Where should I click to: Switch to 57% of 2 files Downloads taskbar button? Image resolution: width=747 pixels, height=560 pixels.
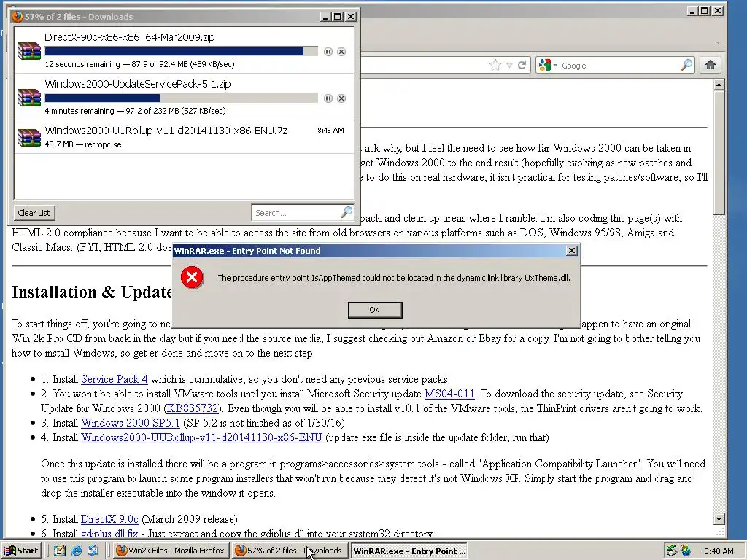[290, 551]
